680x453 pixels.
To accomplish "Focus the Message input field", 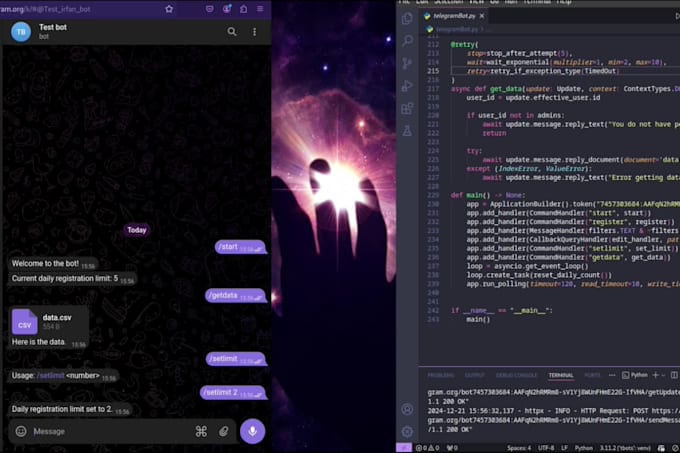I will pyautogui.click(x=111, y=431).
